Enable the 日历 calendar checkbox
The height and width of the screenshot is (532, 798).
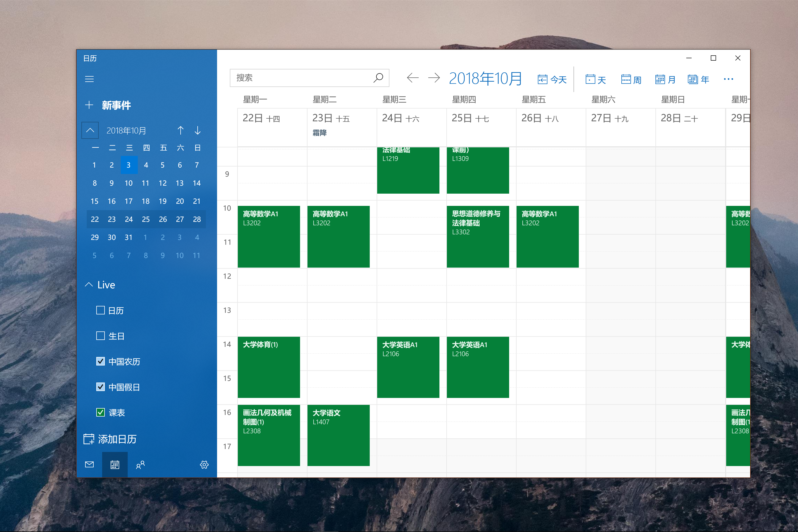click(101, 310)
